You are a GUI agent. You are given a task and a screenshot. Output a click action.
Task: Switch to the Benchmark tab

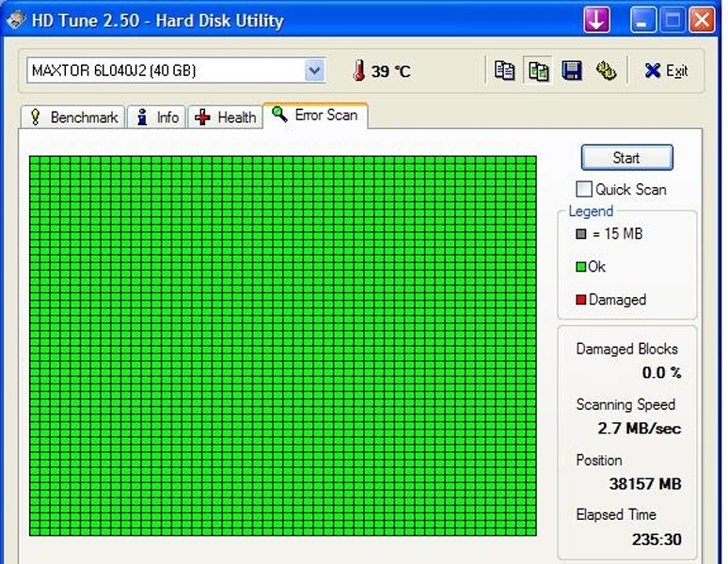[73, 117]
